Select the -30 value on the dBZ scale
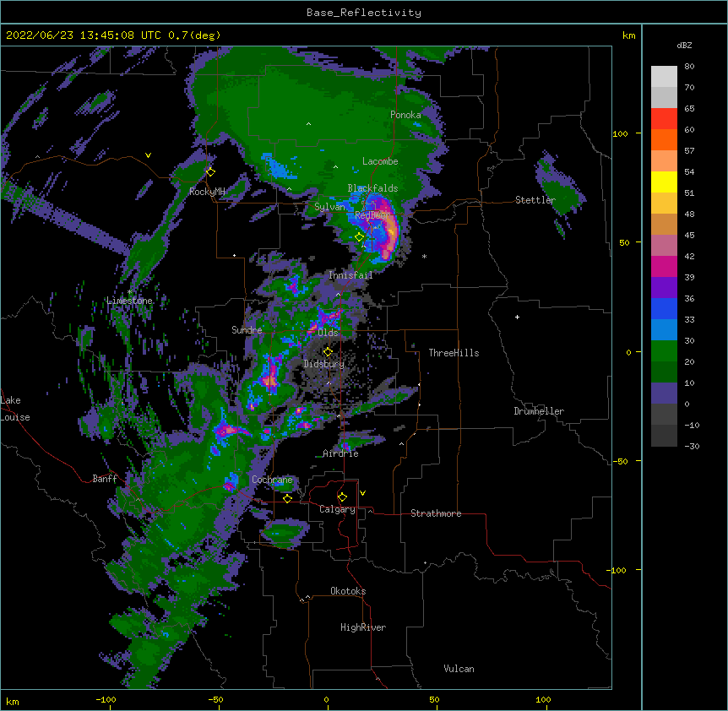This screenshot has width=728, height=711. 692,446
